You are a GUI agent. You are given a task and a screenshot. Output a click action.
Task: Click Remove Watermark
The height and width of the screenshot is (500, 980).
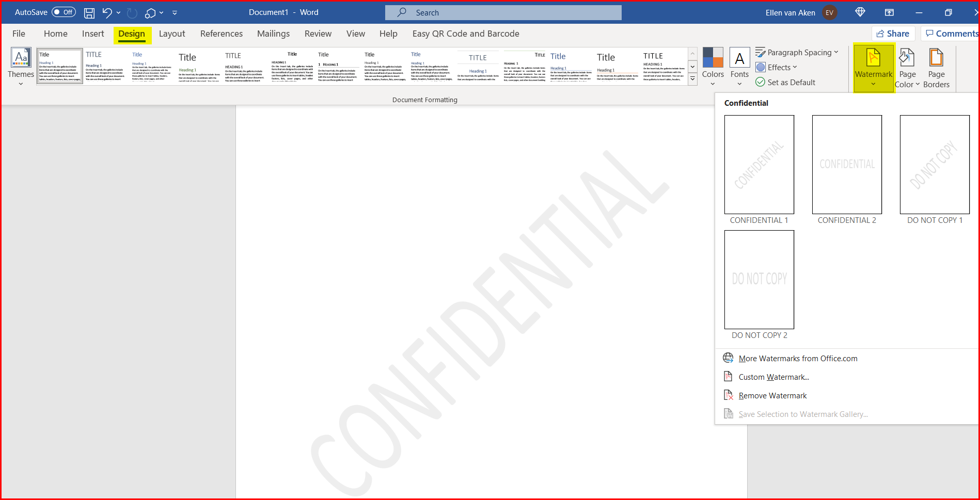[x=772, y=395]
